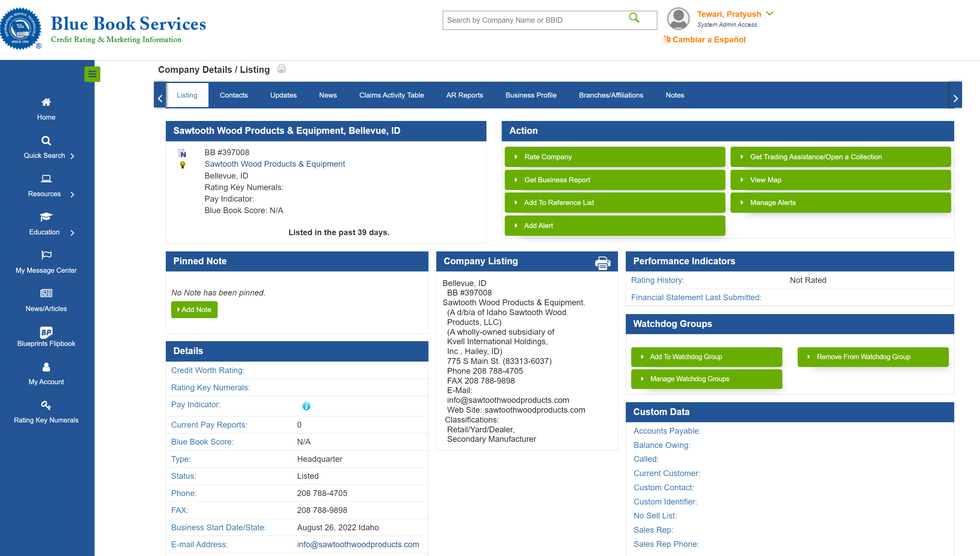Click the Add Note button
The image size is (980, 556).
(194, 310)
